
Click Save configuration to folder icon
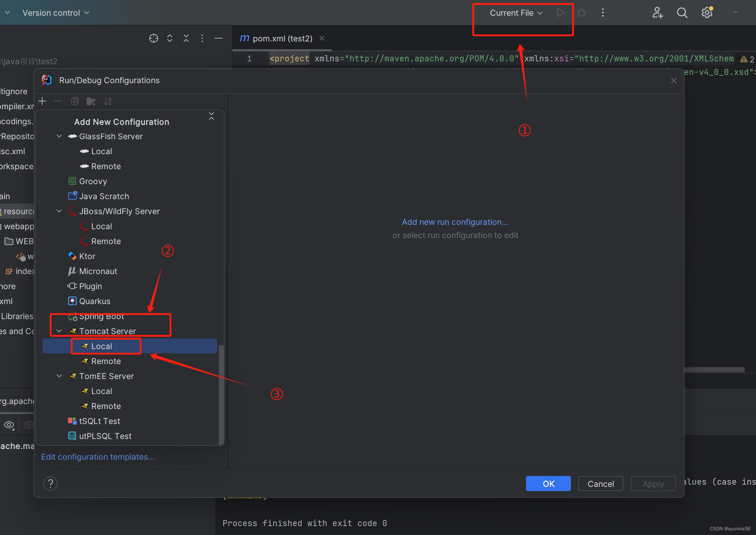pyautogui.click(x=91, y=101)
